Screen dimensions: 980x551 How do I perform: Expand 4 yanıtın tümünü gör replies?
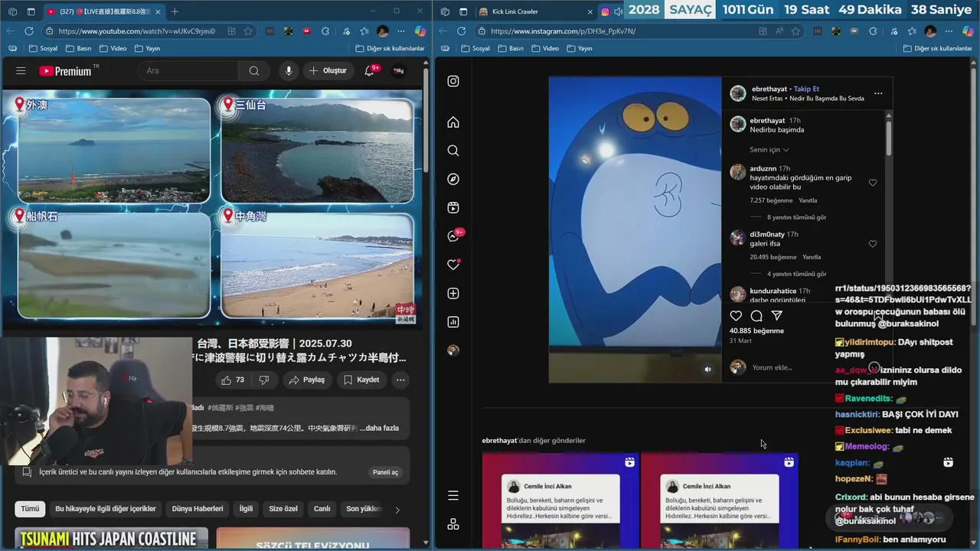pos(796,274)
